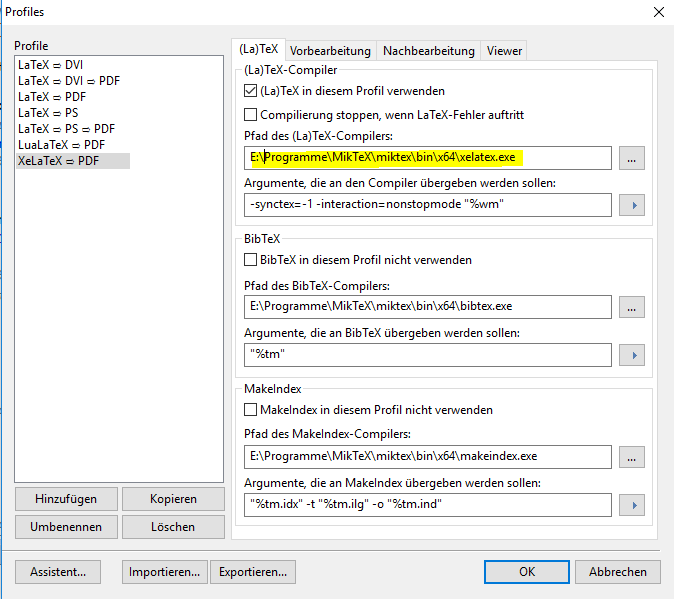Click the BibTeX compiler path field
Viewport: 674px width, 599px height.
tap(427, 307)
